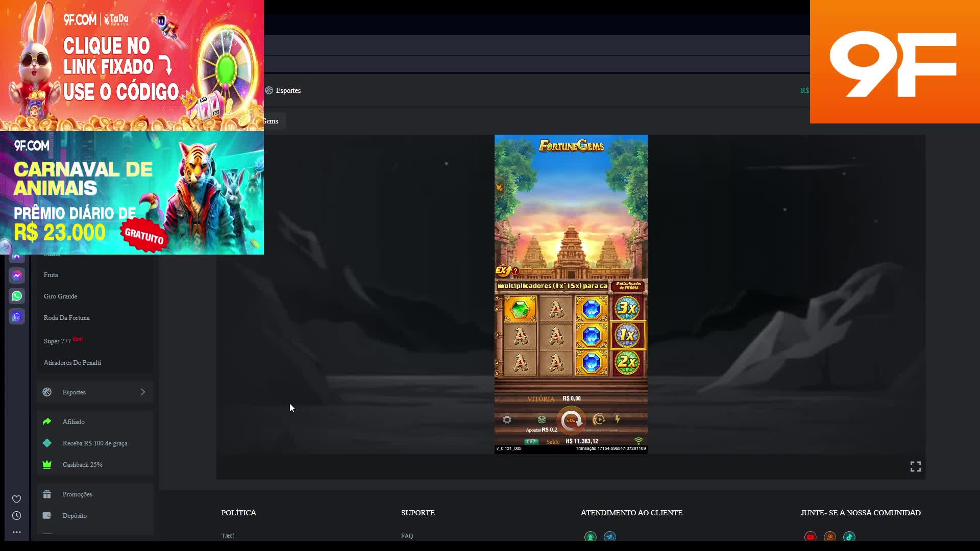Open history clock icon
The image size is (980, 551).
coord(17,516)
